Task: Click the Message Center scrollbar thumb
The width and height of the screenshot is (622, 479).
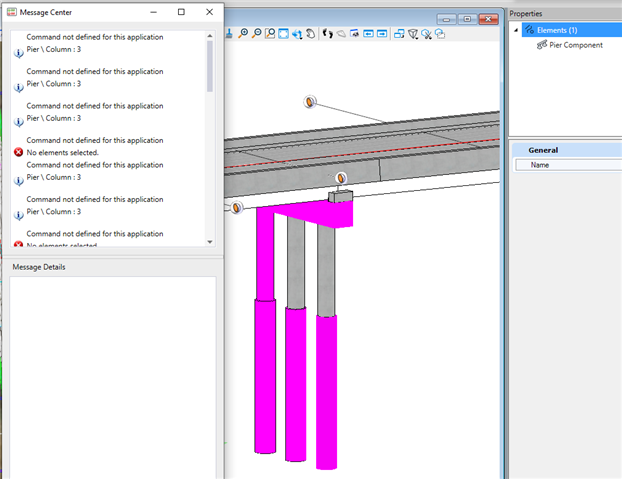Action: click(x=210, y=66)
